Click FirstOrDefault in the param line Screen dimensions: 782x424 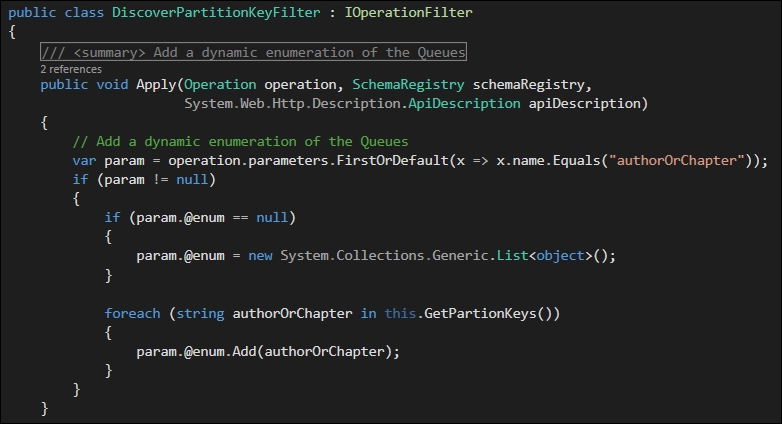coord(392,160)
